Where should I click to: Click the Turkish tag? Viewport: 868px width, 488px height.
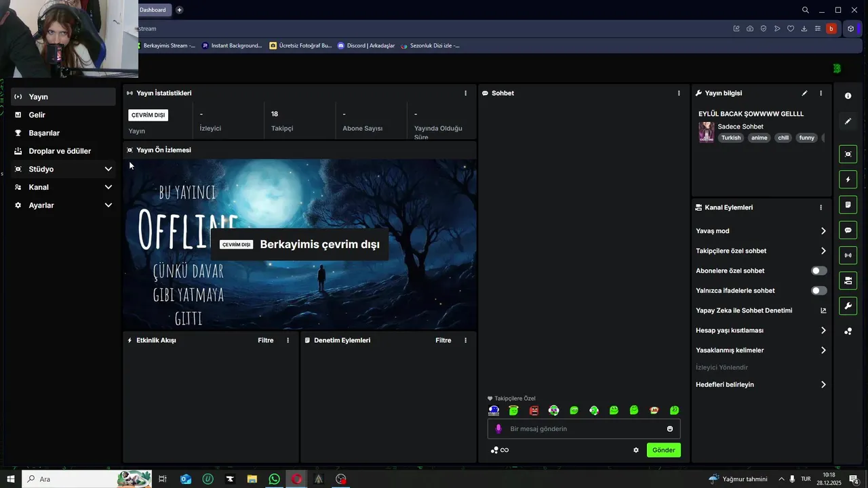[x=731, y=138]
